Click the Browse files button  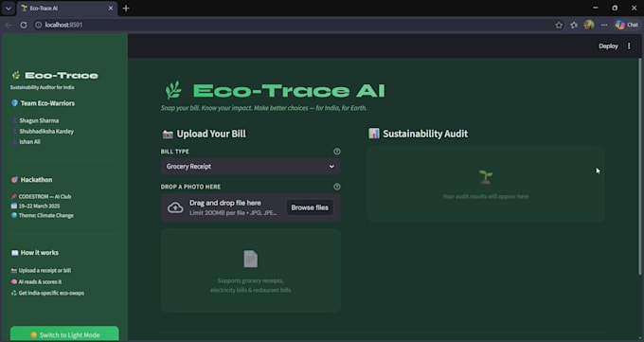coord(310,207)
